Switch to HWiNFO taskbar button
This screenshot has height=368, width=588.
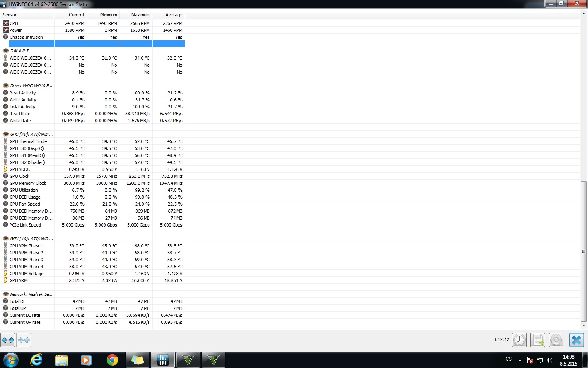(163, 360)
